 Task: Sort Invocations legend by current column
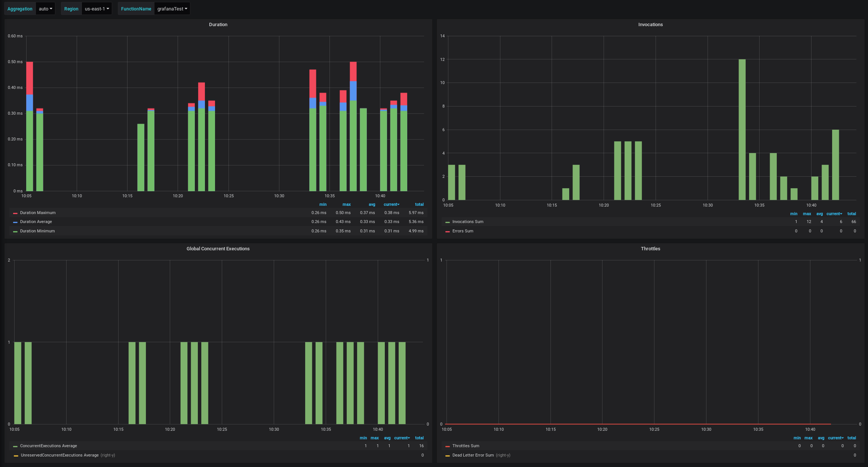pyautogui.click(x=834, y=214)
